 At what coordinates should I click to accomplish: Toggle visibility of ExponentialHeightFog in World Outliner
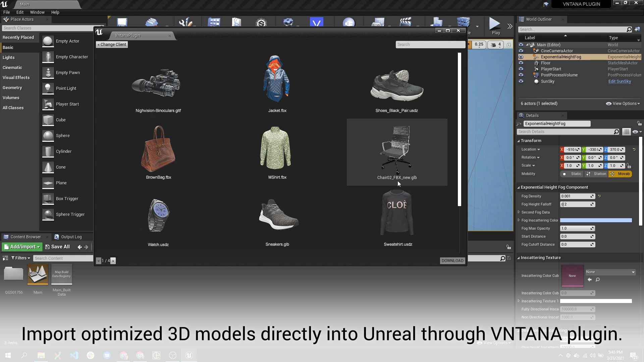521,57
